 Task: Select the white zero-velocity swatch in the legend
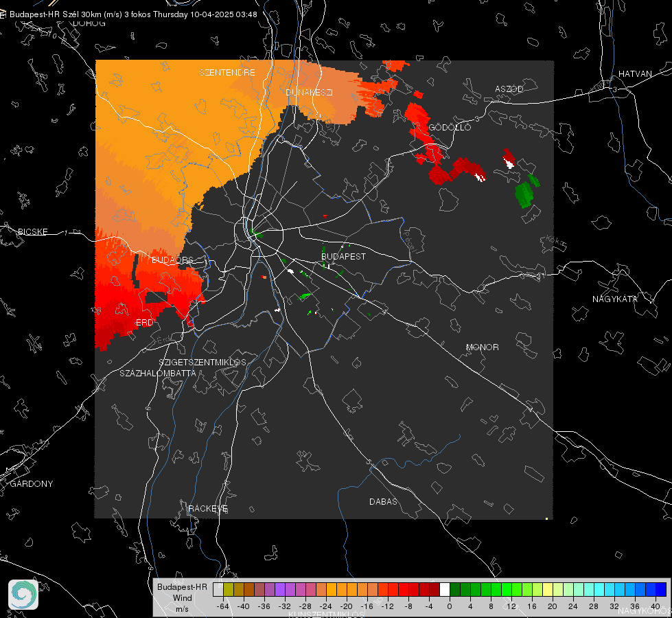445,590
